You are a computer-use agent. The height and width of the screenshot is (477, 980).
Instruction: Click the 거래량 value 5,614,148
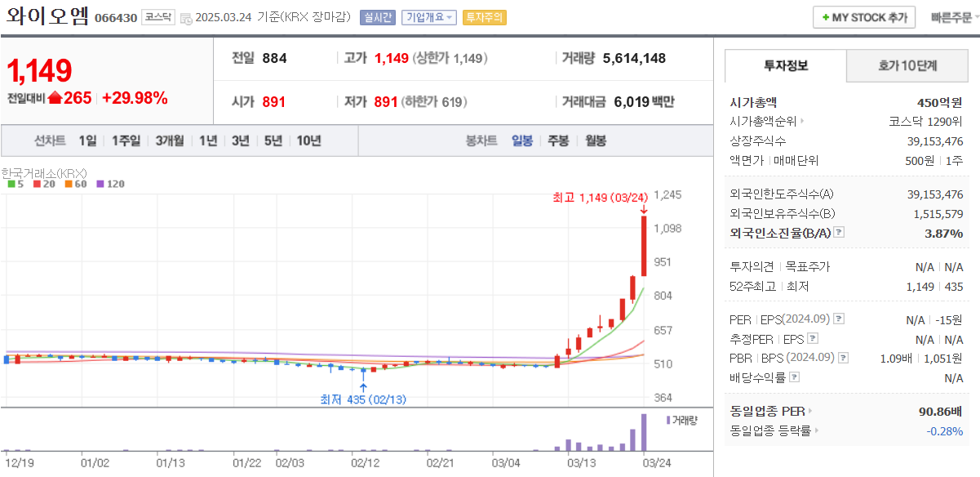634,58
